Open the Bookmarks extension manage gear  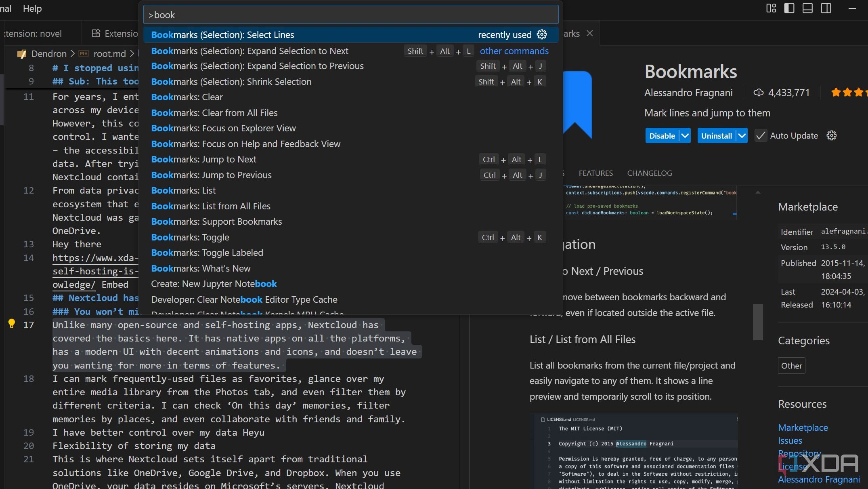point(831,136)
